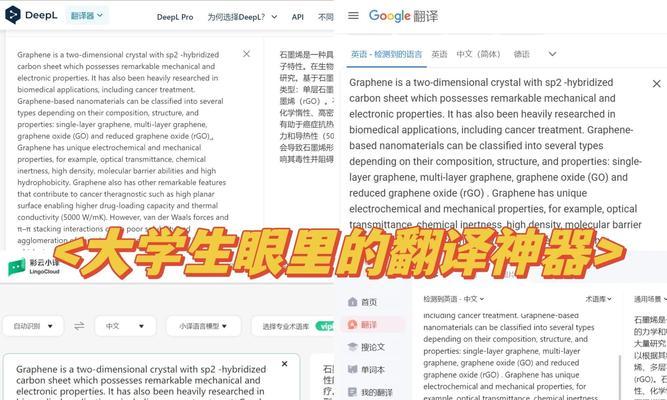Screen dimensions: 667x400
Task: Expand the 为何选择DeepL? menu
Action: pos(242,17)
